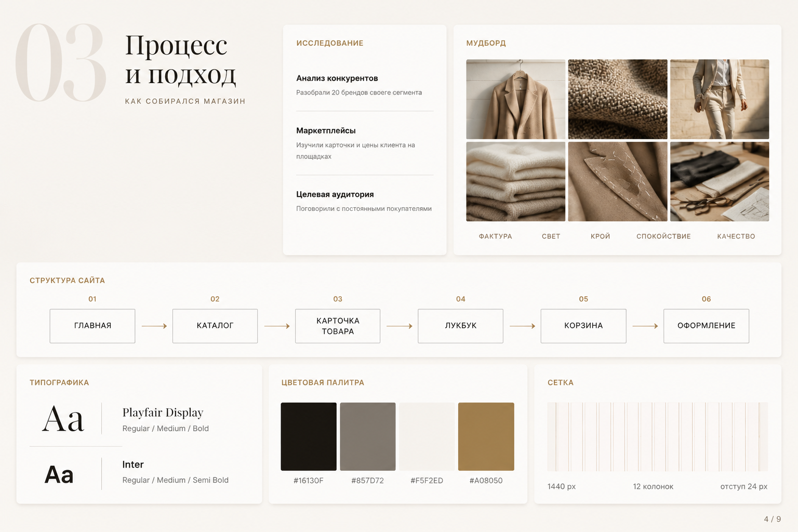Click the 12-column grid preview
This screenshot has width=798, height=532.
[x=658, y=436]
